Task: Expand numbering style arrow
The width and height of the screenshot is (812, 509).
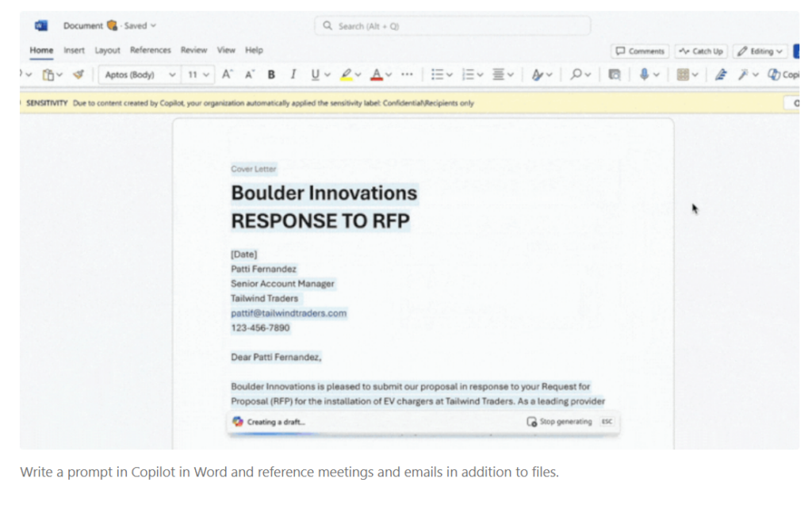Action: 480,75
